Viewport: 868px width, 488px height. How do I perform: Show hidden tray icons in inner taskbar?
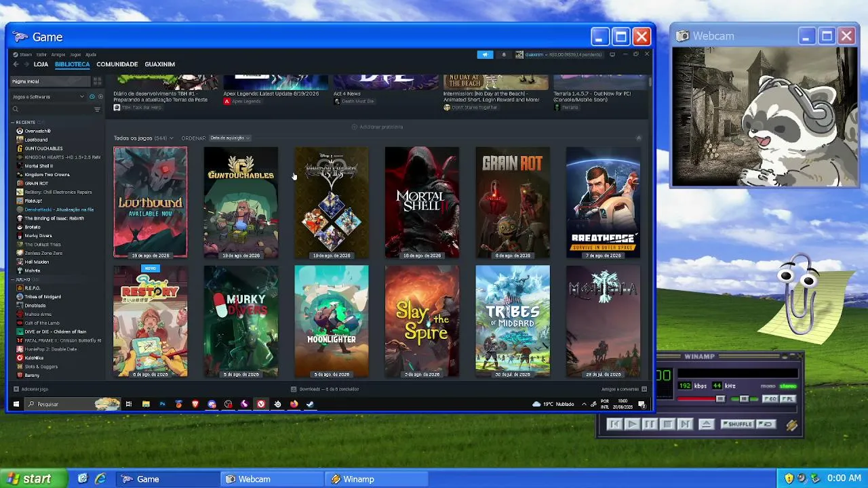[x=584, y=404]
